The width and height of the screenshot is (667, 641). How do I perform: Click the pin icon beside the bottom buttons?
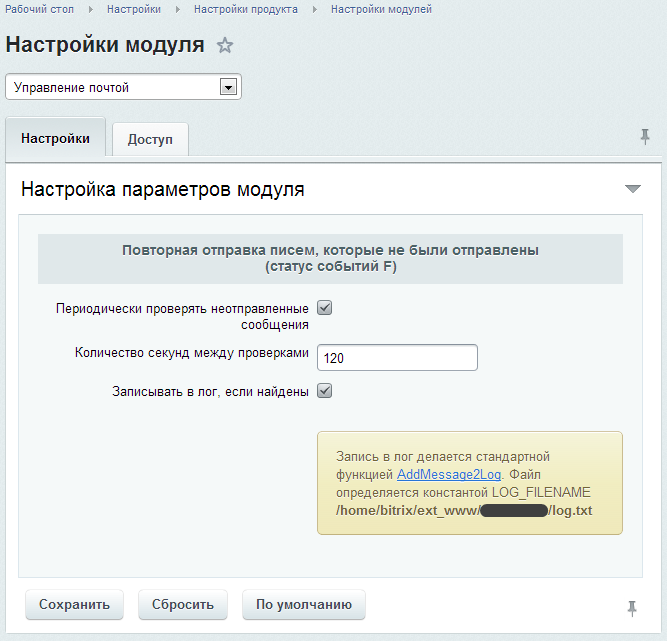(x=631, y=607)
